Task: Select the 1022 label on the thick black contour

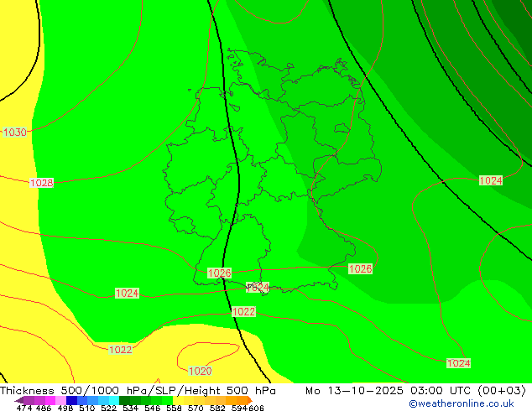Action: (243, 312)
